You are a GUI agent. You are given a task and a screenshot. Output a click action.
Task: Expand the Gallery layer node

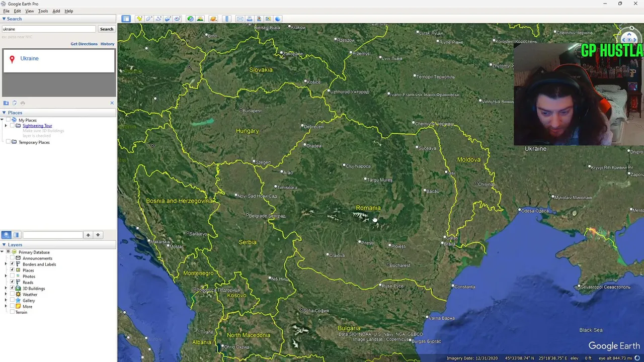coord(6,300)
